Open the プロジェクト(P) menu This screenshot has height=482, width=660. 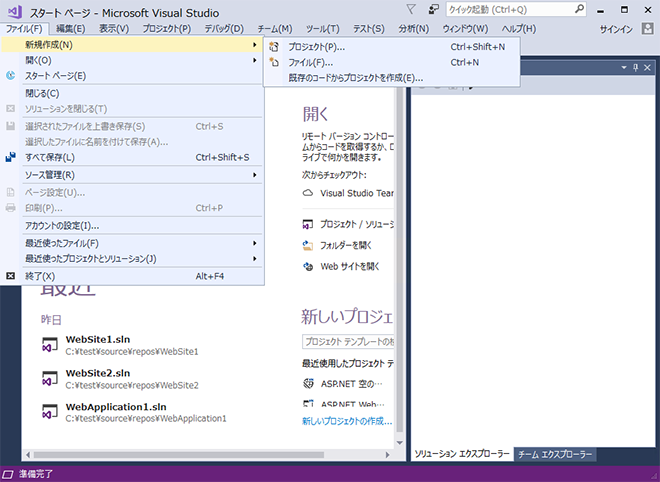167,29
